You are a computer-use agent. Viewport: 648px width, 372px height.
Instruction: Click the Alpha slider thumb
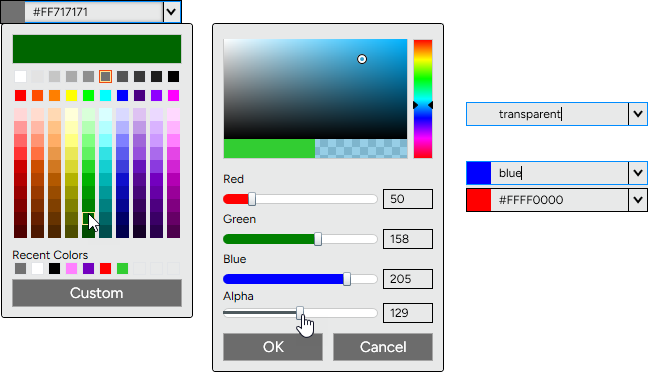coord(300,313)
